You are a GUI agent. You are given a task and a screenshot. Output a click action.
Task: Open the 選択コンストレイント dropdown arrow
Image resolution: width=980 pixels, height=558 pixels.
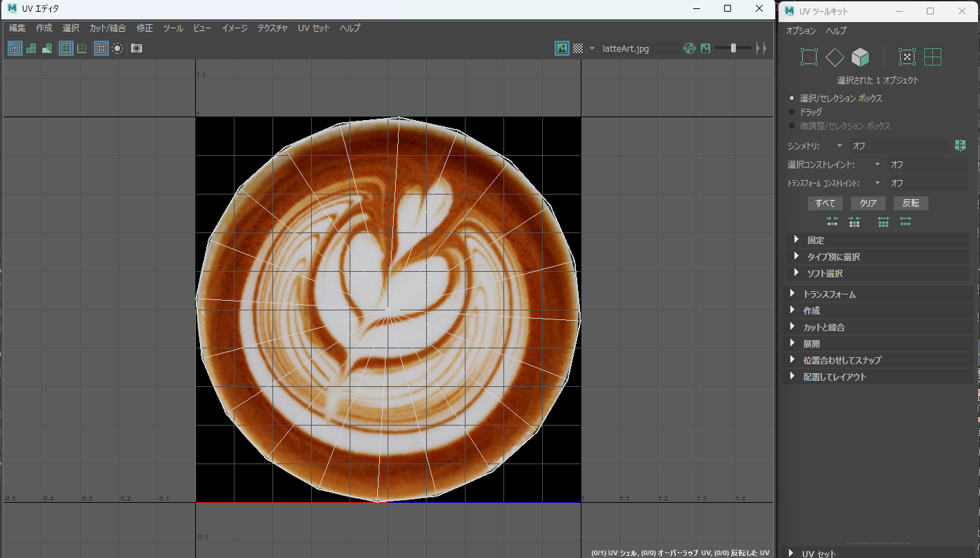coord(877,165)
